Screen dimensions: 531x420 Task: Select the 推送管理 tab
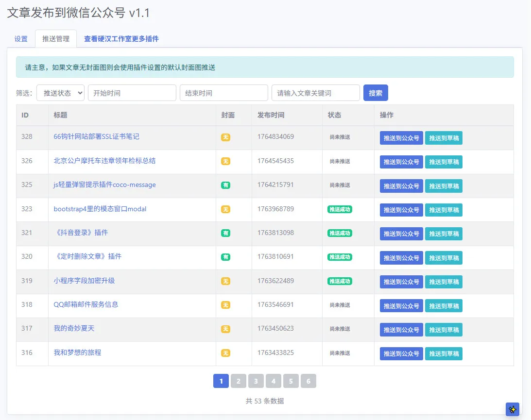56,39
